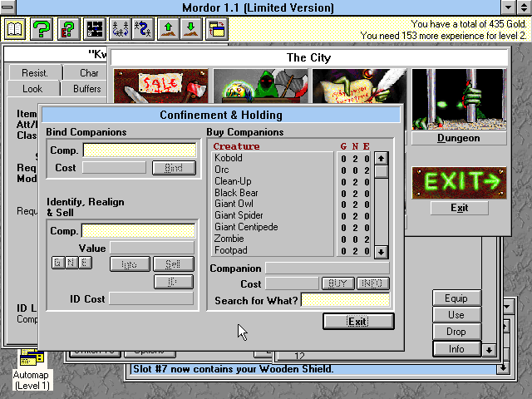Screen dimensions: 532x399
Task: Toggle the N alignment button
Action: (x=71, y=263)
